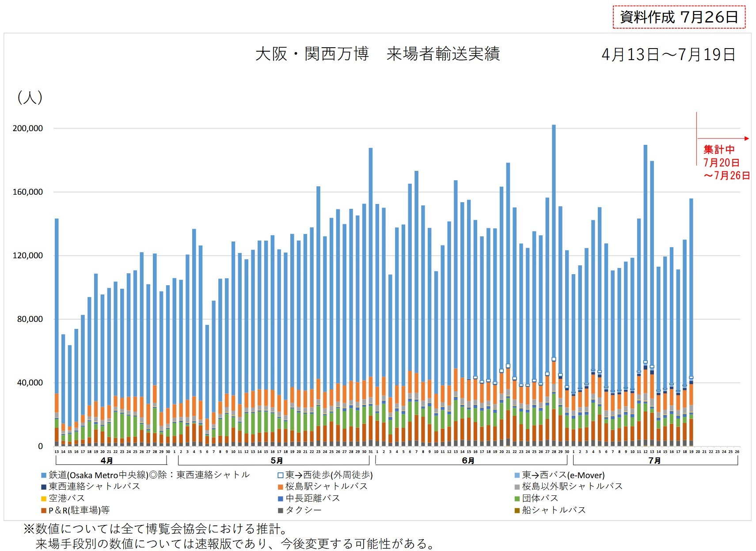Click the gray 桜島以外駅シャトルバス legend swatch
The image size is (756, 551).
pyautogui.click(x=517, y=487)
